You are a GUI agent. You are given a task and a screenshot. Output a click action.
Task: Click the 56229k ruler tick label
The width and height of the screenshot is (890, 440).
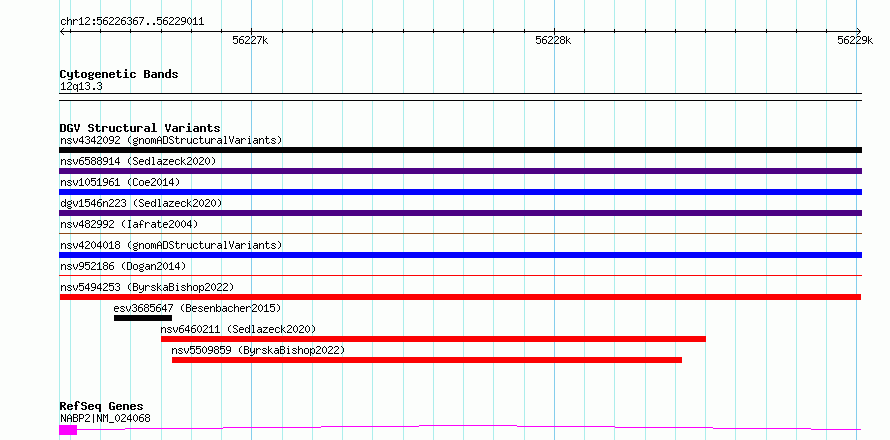click(x=855, y=40)
